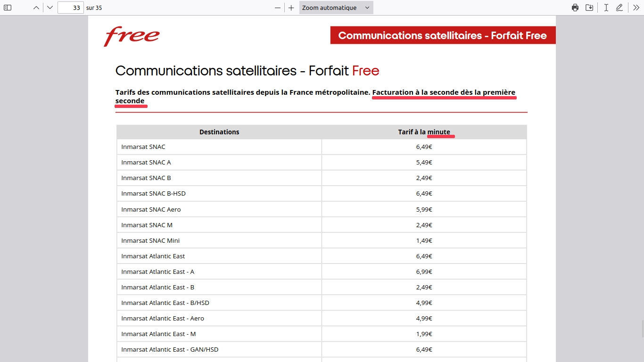The image size is (644, 362).
Task: Click the Destinations column header
Action: [219, 132]
